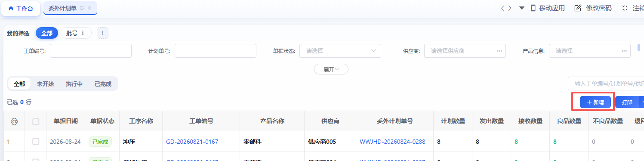Toggle the select-all rows checkbox
644x161 pixels.
(36, 121)
